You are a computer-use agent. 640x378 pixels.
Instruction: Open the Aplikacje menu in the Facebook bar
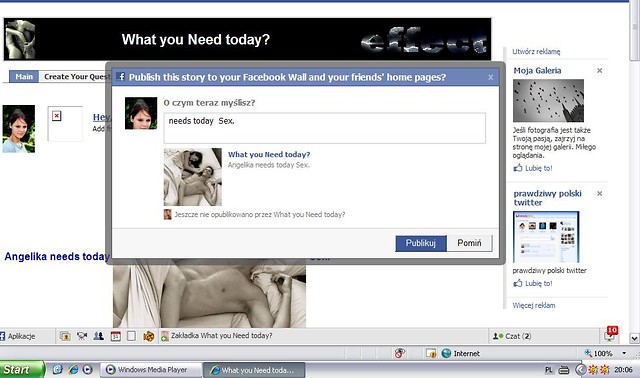tap(18, 336)
